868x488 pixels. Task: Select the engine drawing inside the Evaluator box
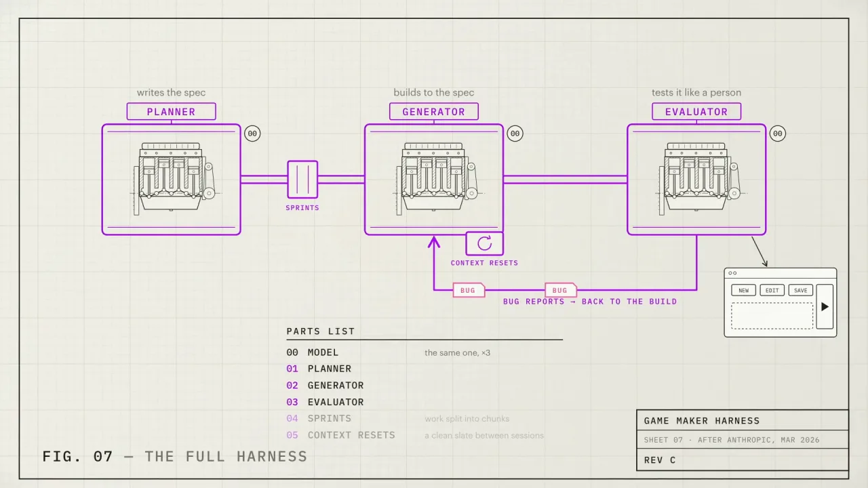coord(698,179)
